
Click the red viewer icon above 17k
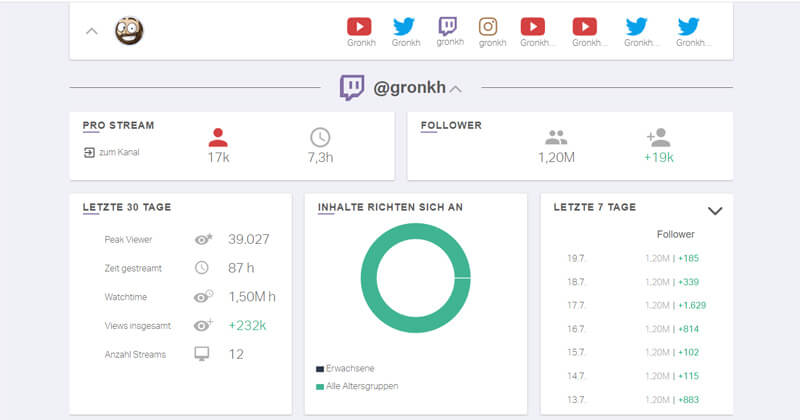pyautogui.click(x=218, y=138)
